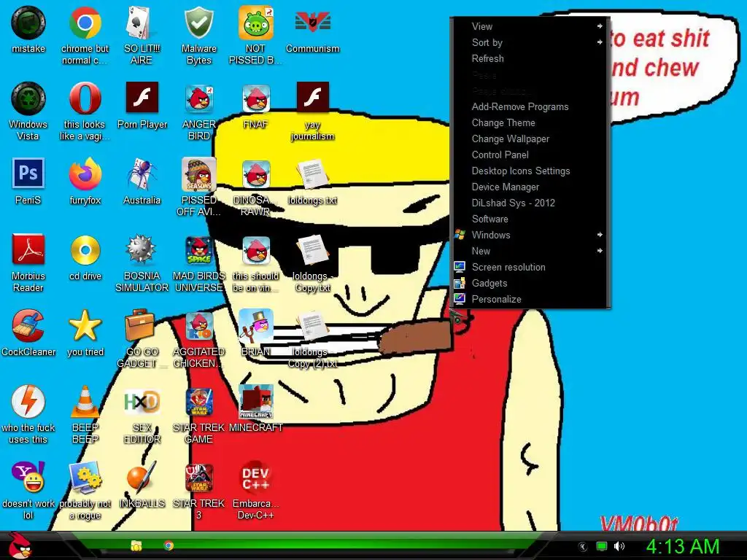Select the 'cd drive' disc icon

(x=85, y=250)
